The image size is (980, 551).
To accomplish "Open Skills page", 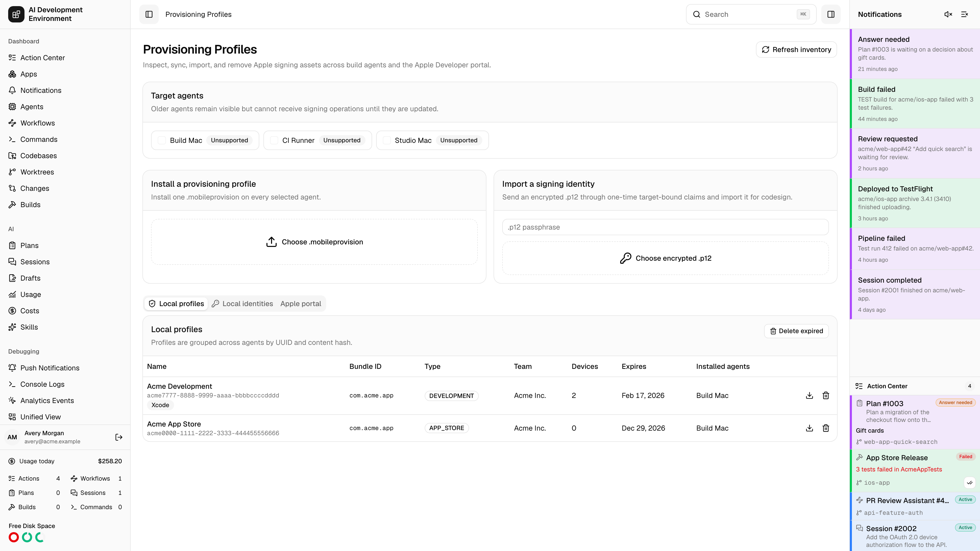I will click(65, 327).
